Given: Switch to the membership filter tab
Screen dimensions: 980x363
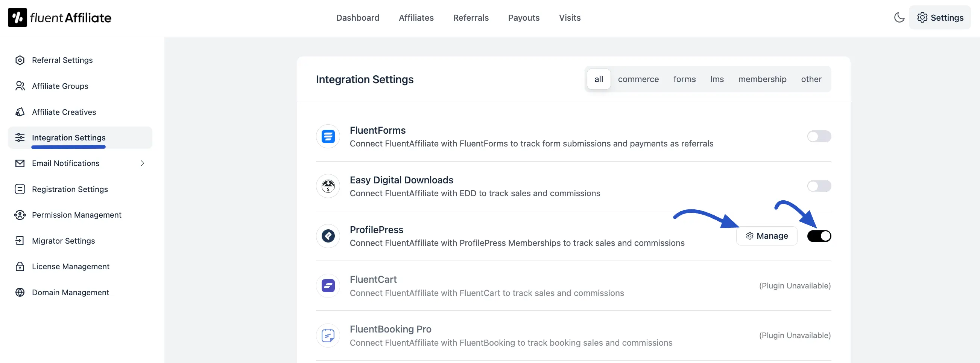Looking at the screenshot, I should pyautogui.click(x=762, y=79).
